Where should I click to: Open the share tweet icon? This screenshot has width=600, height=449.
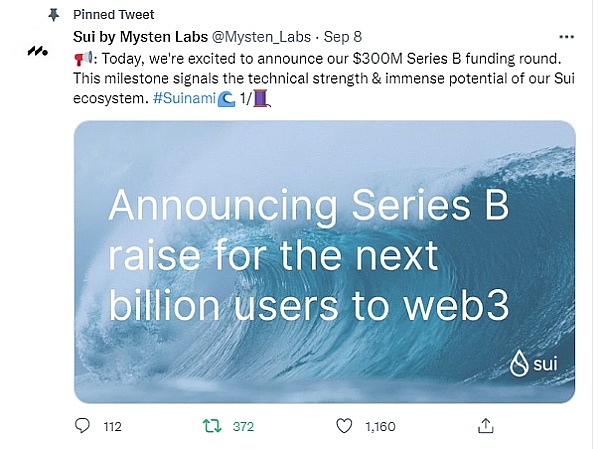tap(485, 427)
